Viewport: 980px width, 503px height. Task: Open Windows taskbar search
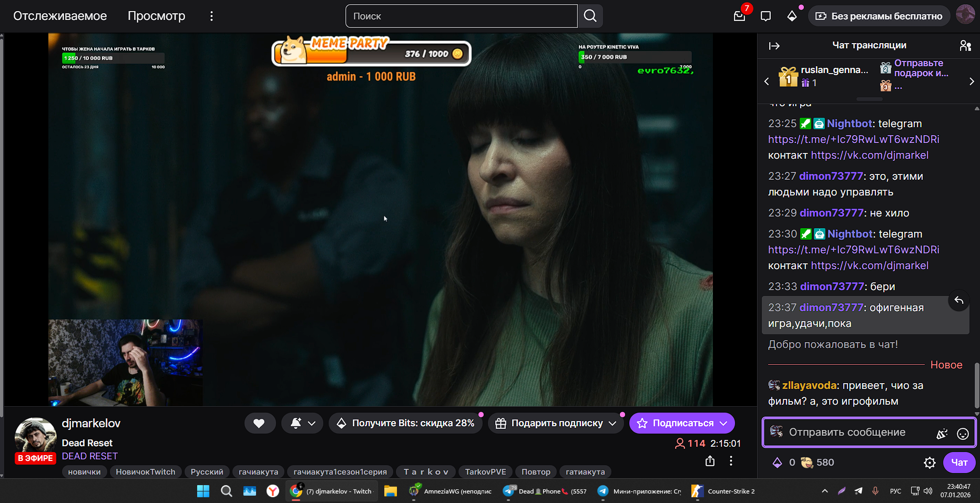tap(226, 491)
